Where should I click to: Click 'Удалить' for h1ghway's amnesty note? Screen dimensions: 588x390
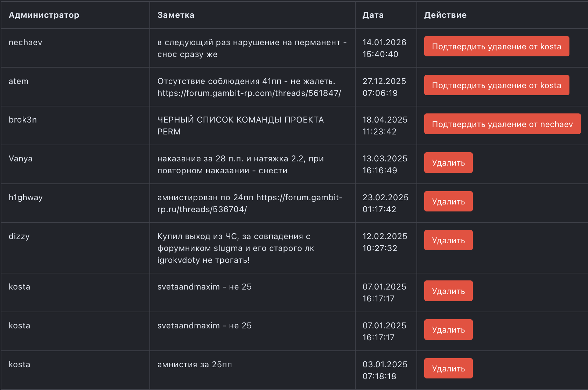pos(448,202)
